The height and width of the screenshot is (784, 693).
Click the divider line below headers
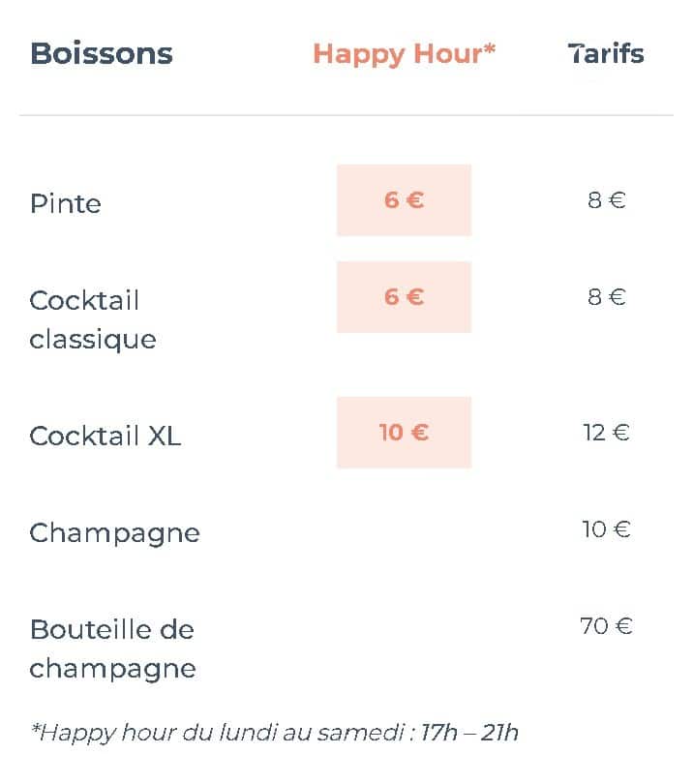(x=346, y=115)
